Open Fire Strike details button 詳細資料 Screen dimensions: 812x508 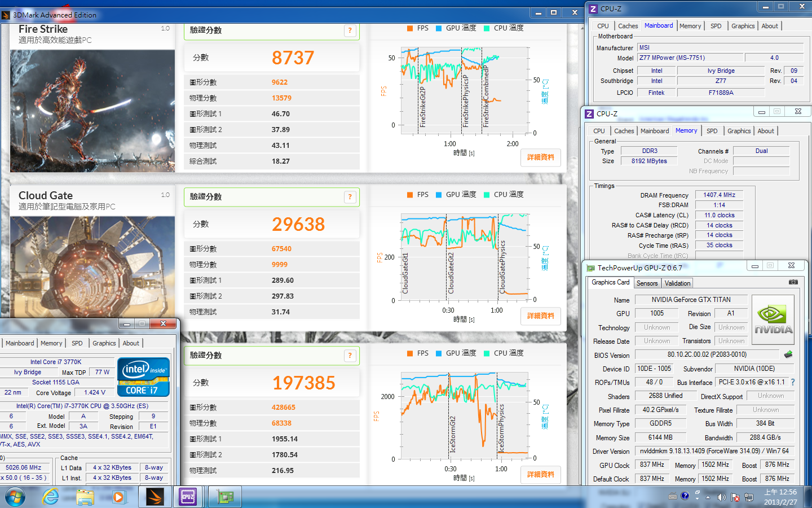point(541,157)
